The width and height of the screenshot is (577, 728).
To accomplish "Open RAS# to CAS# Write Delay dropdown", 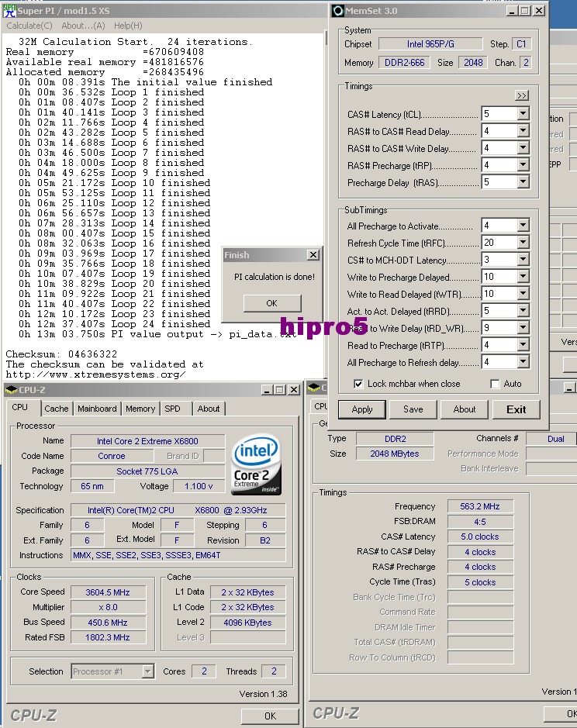I will pyautogui.click(x=523, y=148).
